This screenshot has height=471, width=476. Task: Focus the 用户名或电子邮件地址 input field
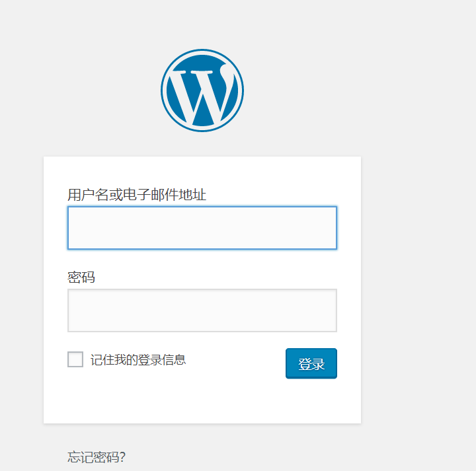click(202, 228)
